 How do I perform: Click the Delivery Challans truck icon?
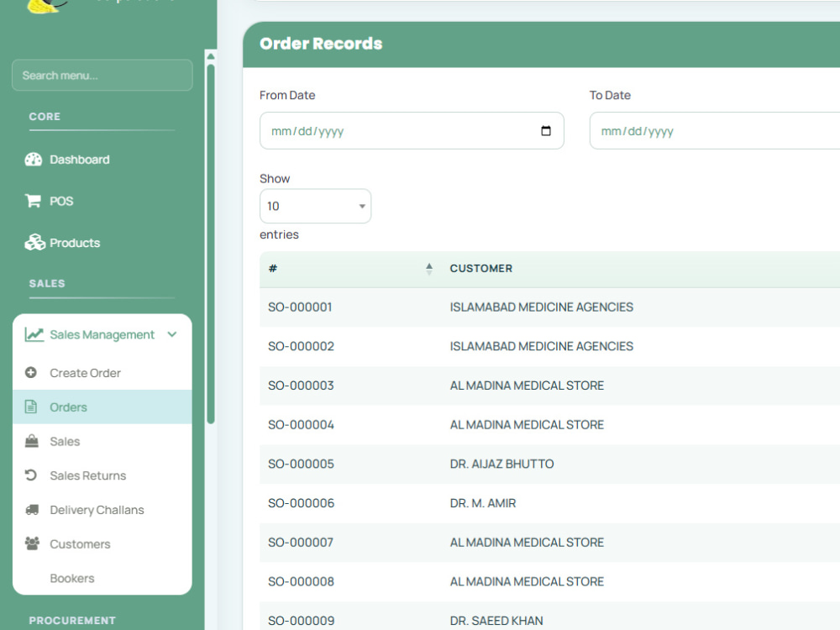coord(32,510)
